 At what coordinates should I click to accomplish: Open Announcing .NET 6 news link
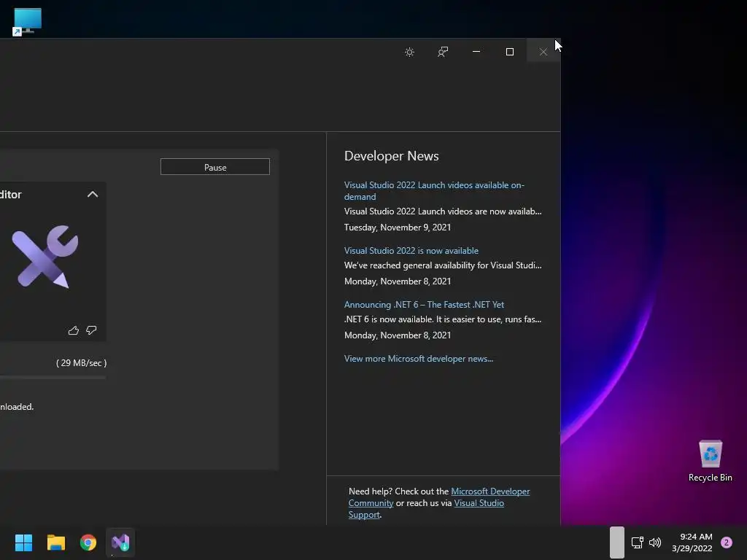point(424,304)
